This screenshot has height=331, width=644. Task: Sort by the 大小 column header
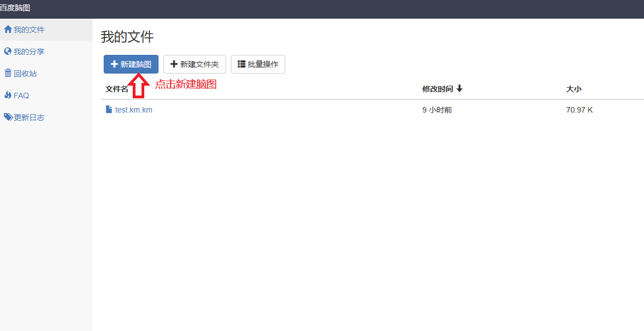574,89
